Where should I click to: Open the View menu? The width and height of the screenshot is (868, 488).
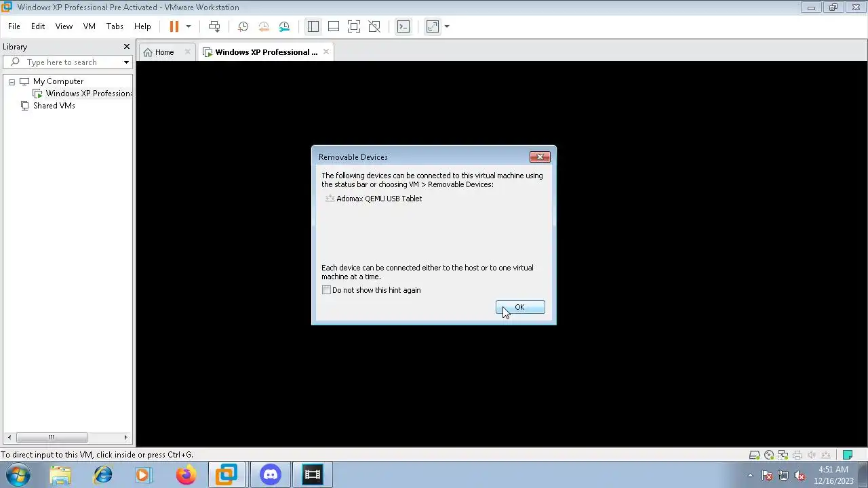(x=64, y=26)
